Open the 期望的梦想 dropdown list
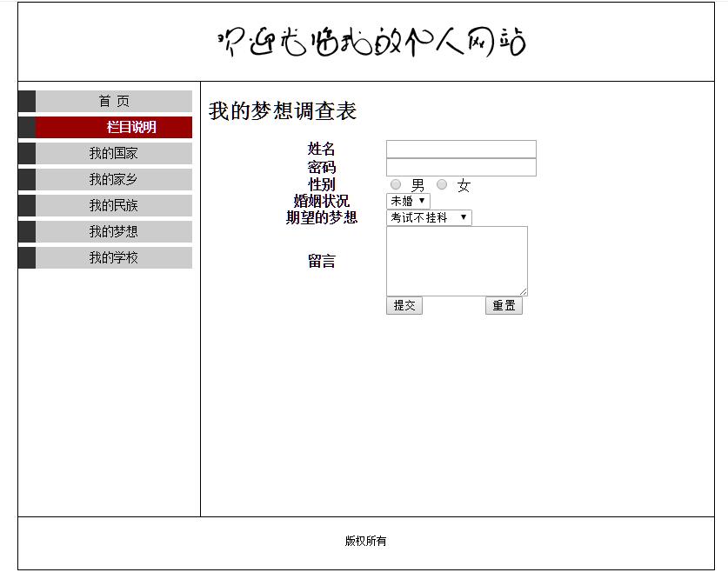Image resolution: width=728 pixels, height=579 pixels. [429, 217]
